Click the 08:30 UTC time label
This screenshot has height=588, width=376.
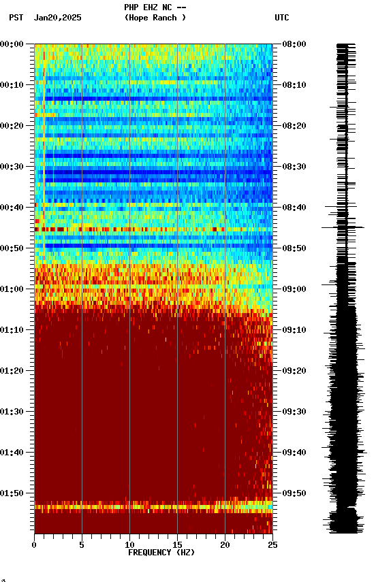click(294, 167)
